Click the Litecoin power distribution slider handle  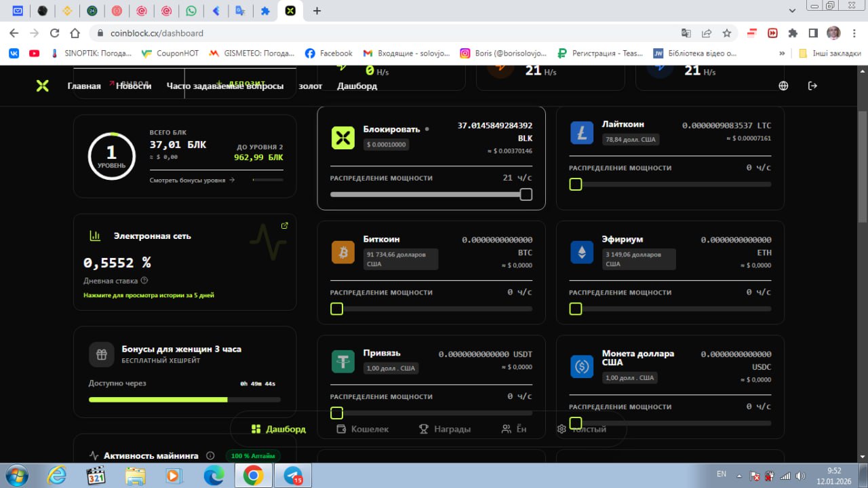click(575, 185)
